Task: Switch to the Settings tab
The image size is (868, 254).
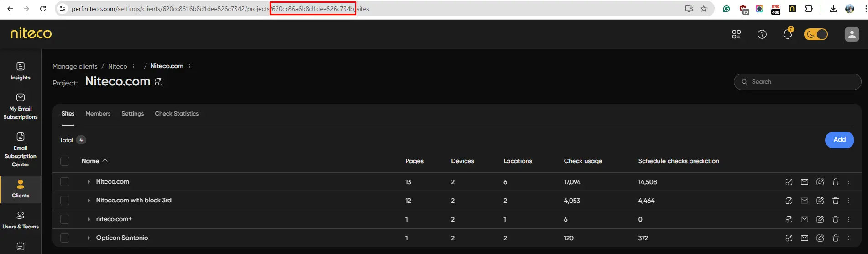Action: (133, 114)
